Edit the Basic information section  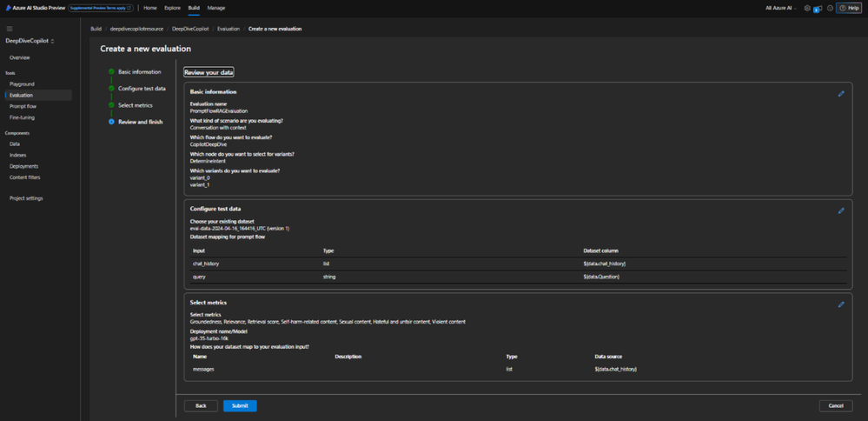pyautogui.click(x=840, y=94)
